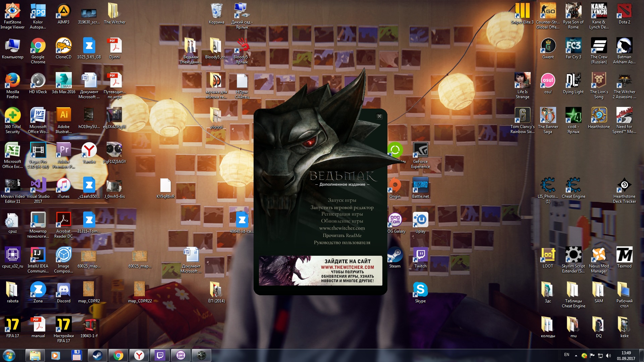This screenshot has width=644, height=362.
Task: Click 'Регистрация игры' launcher entry
Action: (342, 214)
